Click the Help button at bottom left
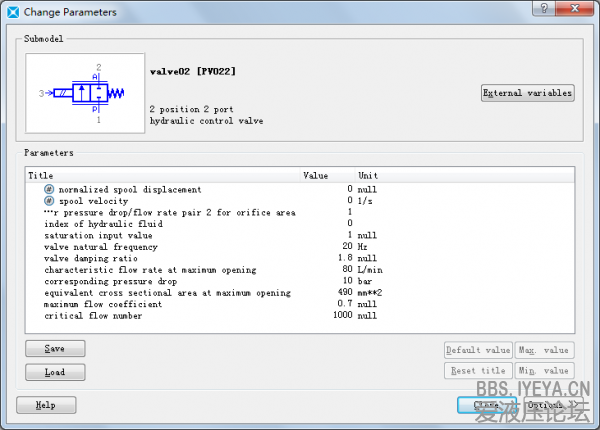 (45, 405)
